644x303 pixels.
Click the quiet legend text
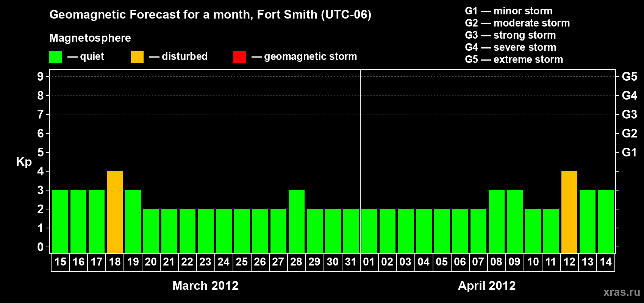click(92, 57)
